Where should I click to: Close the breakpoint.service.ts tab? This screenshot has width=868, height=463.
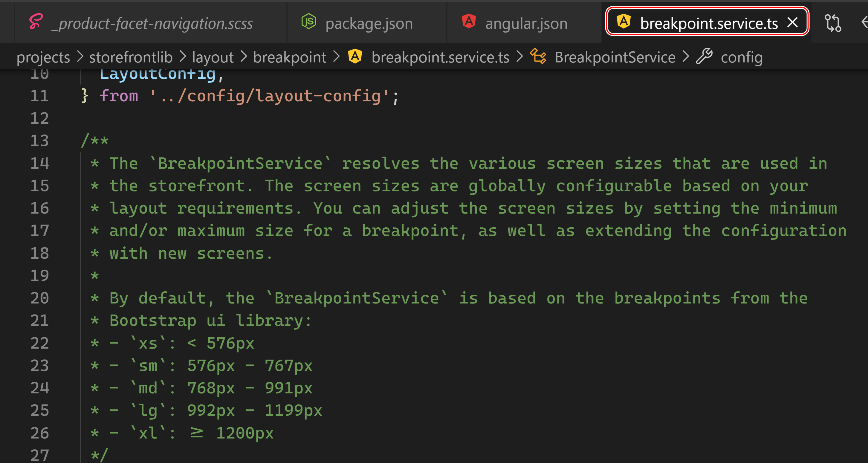coord(792,23)
